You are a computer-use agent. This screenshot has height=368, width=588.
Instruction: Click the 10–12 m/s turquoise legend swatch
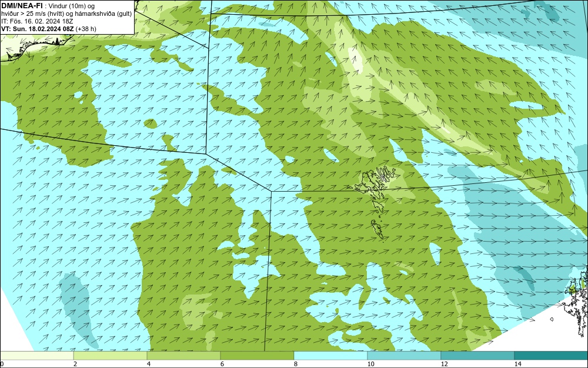point(405,356)
